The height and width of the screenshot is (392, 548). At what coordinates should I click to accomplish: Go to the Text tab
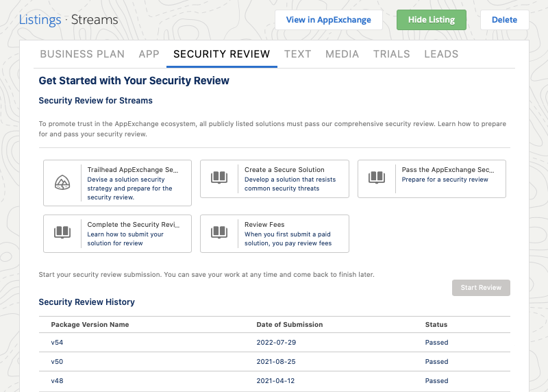click(x=297, y=54)
